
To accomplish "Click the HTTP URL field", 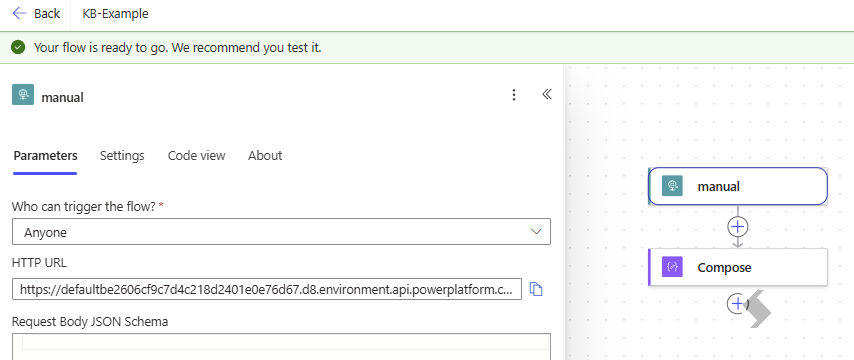I will [x=266, y=289].
